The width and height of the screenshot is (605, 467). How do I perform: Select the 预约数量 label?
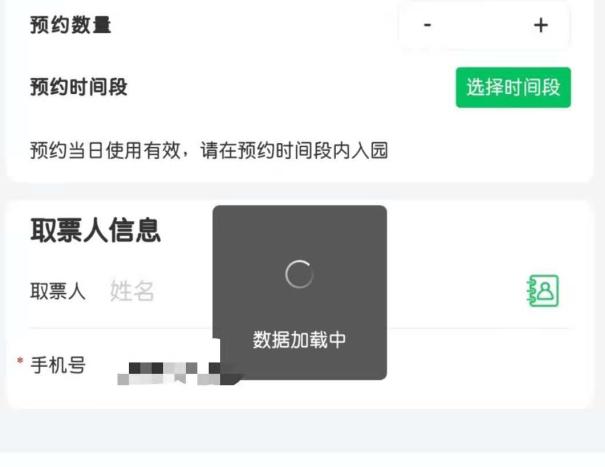[71, 25]
